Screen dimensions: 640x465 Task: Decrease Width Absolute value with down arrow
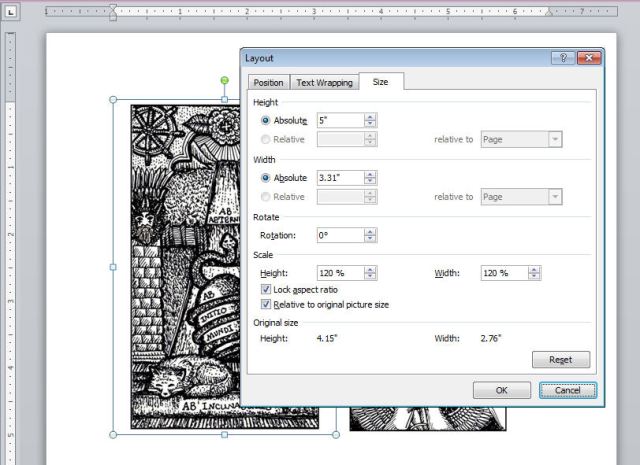pos(370,181)
